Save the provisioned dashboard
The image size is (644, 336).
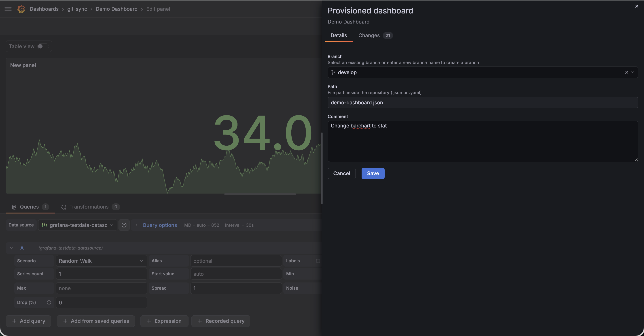pyautogui.click(x=373, y=173)
